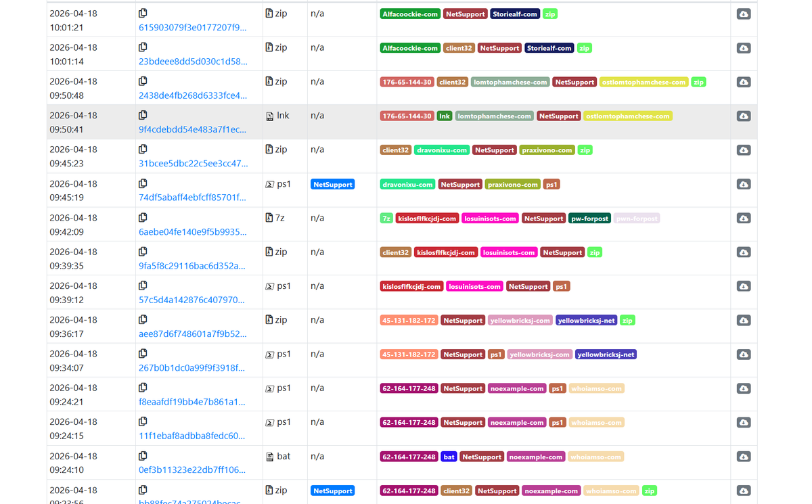Click copy icon above hash 267b0b1dc0a99f9f3918f
The image size is (812, 504).
[x=143, y=354]
